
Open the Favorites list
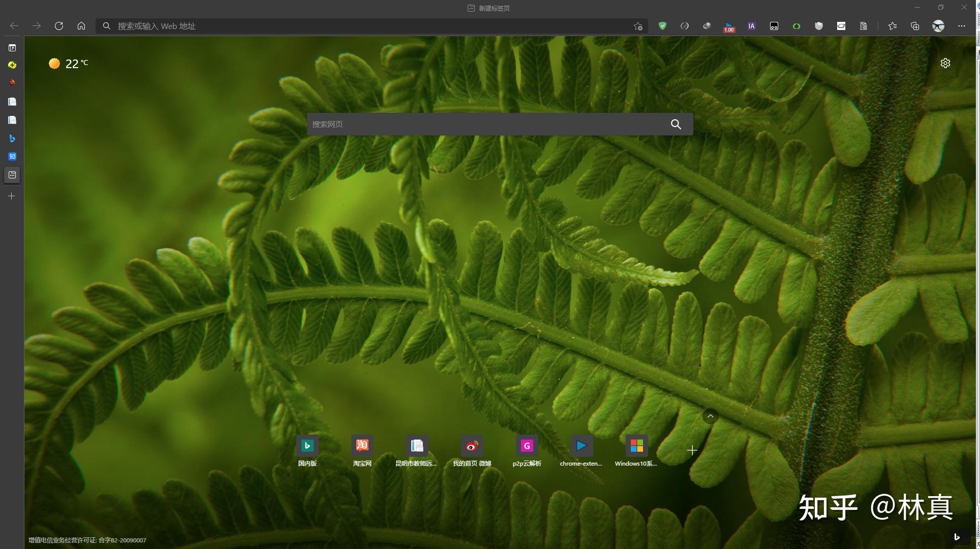893,26
